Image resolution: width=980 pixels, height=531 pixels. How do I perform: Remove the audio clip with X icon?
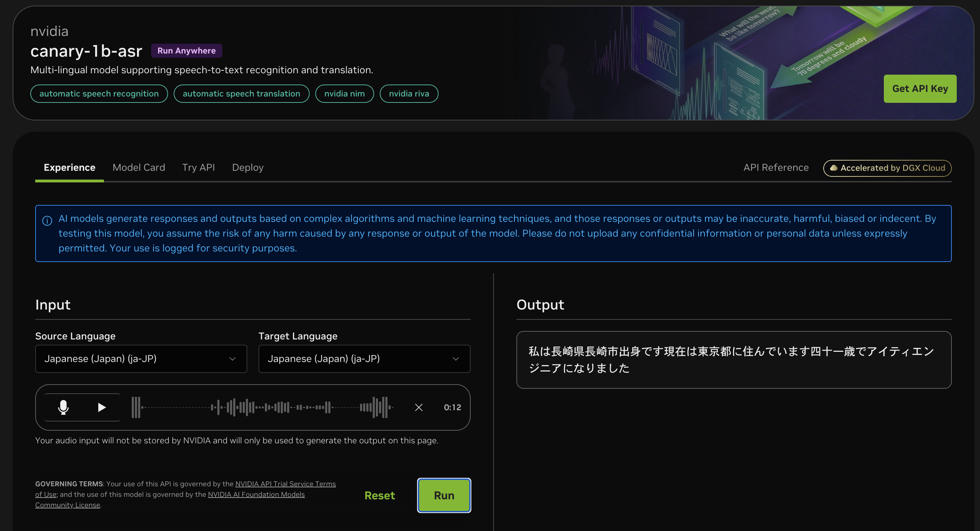[418, 407]
